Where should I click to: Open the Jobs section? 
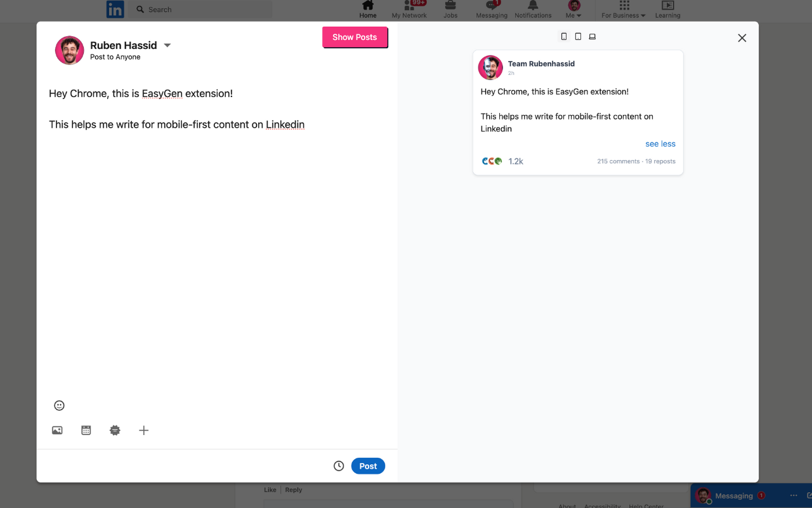pos(450,10)
